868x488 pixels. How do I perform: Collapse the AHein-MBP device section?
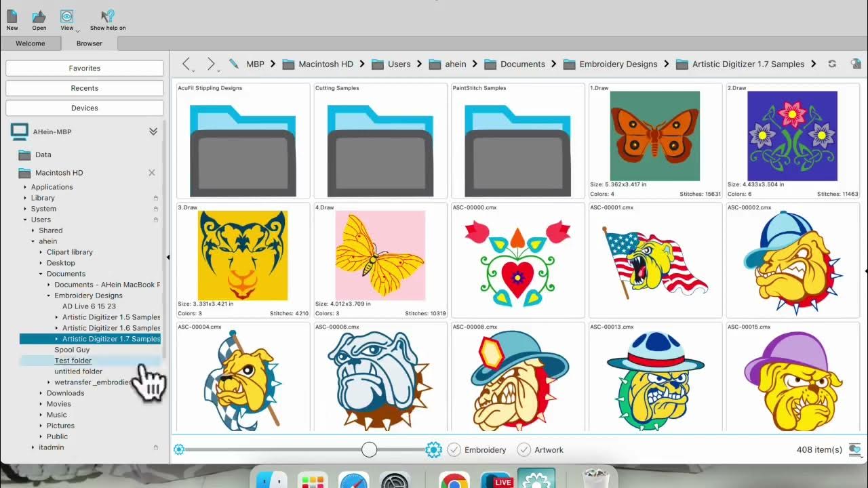pyautogui.click(x=153, y=131)
